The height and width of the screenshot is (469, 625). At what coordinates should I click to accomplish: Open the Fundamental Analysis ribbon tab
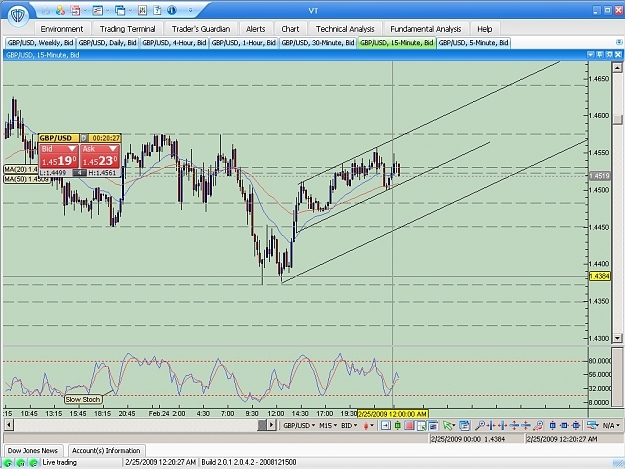(x=426, y=29)
